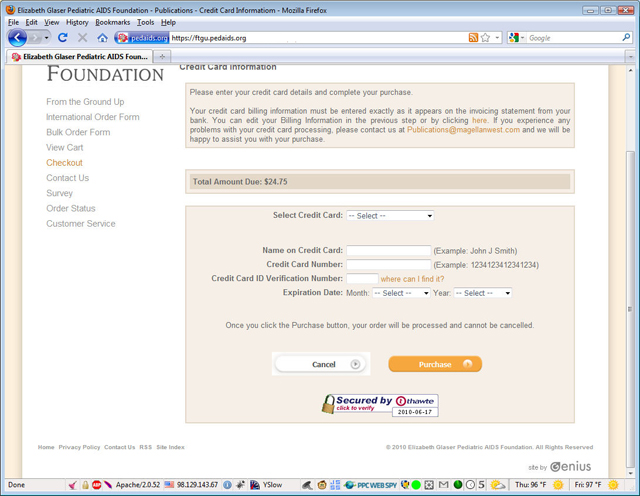Go to View Cart in sidebar
This screenshot has width=640, height=496.
coord(64,147)
